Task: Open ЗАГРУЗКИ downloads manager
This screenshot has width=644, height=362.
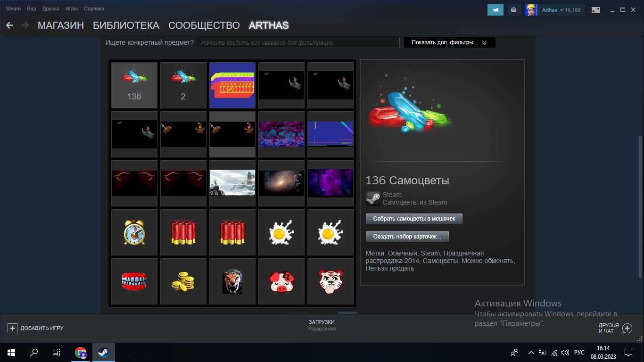Action: [322, 322]
